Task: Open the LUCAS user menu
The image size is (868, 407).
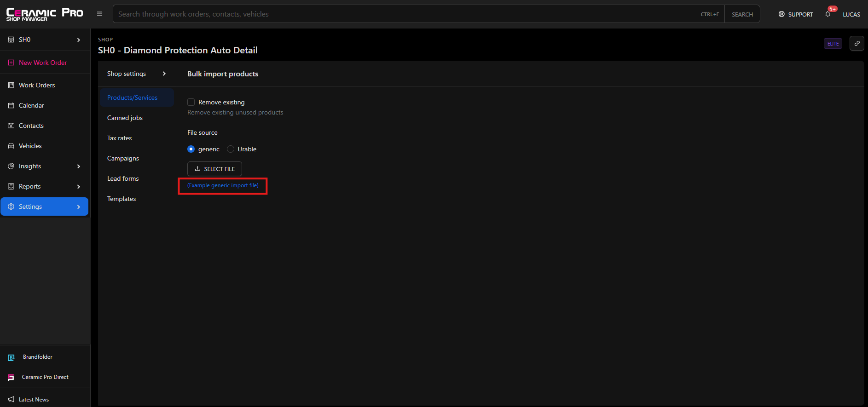Action: point(851,14)
